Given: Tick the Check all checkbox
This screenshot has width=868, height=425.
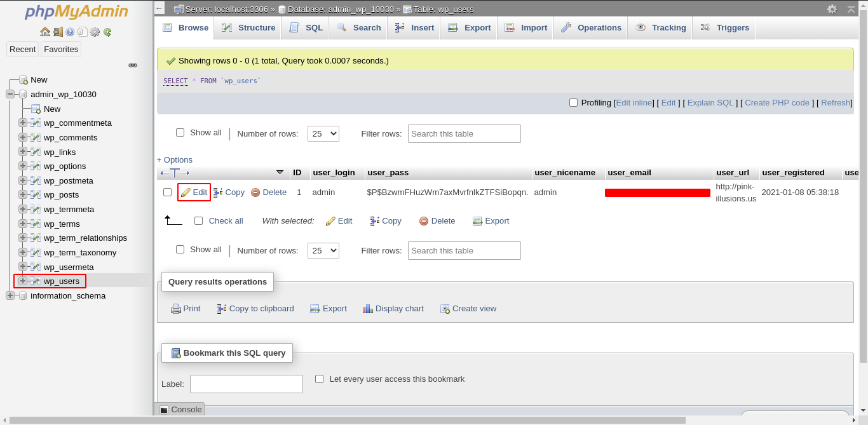Looking at the screenshot, I should click(x=199, y=221).
